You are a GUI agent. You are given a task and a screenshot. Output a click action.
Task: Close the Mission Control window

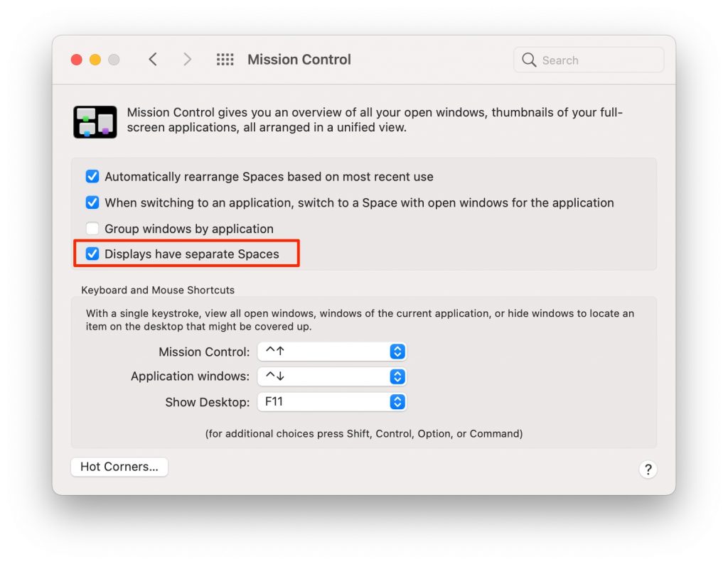tap(77, 60)
